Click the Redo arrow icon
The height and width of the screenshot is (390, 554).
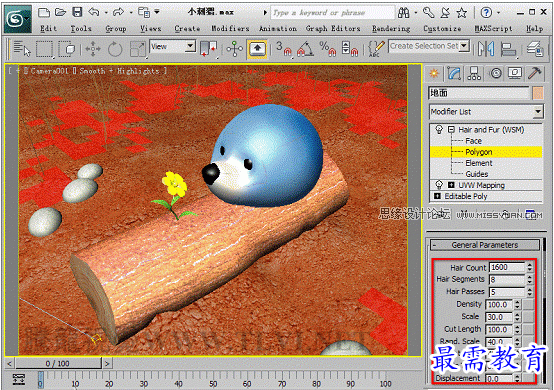[118, 13]
